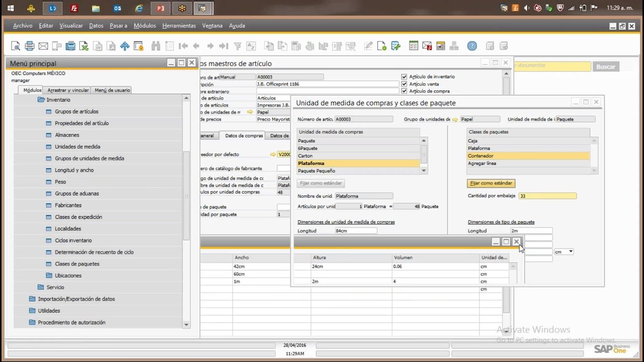The image size is (644, 362).
Task: Toggle the Artículo de compra checkbox
Action: 404,91
